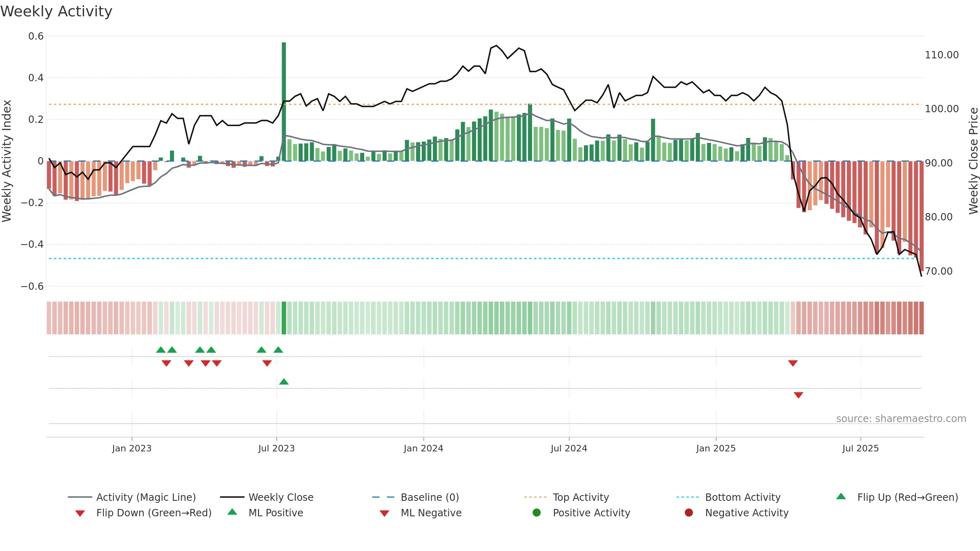Screen dimensions: 980x551
Task: Click the ML Positive triangle legend icon
Action: 232,512
